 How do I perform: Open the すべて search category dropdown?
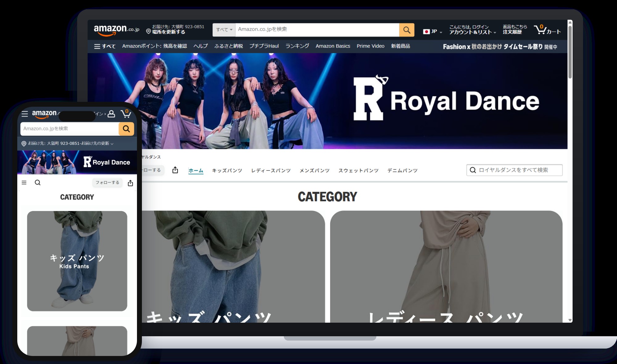(x=224, y=30)
